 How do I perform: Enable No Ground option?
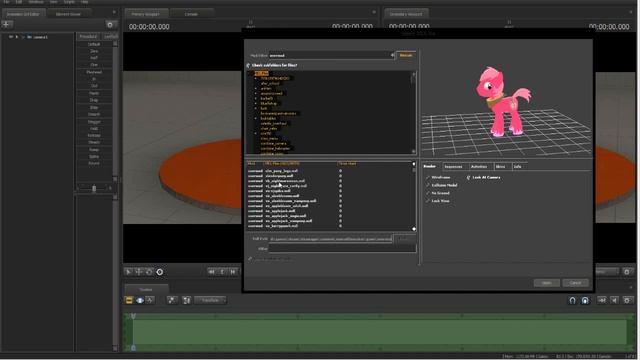(427, 193)
